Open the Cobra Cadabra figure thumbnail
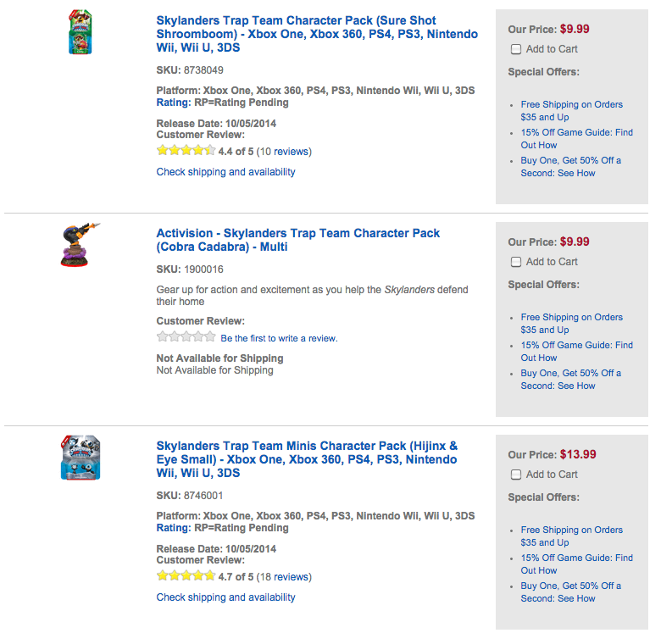Image resolution: width=672 pixels, height=633 pixels. click(x=81, y=245)
